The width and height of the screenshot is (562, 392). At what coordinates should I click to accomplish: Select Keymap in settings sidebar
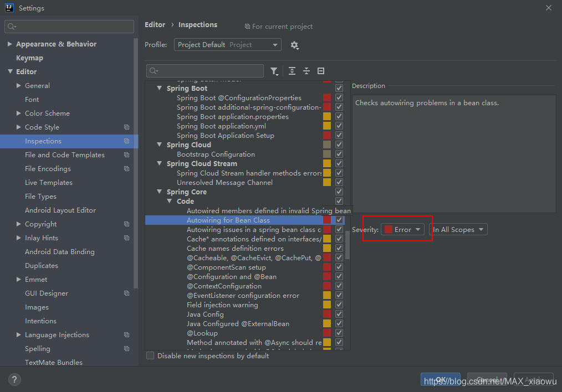coord(29,58)
